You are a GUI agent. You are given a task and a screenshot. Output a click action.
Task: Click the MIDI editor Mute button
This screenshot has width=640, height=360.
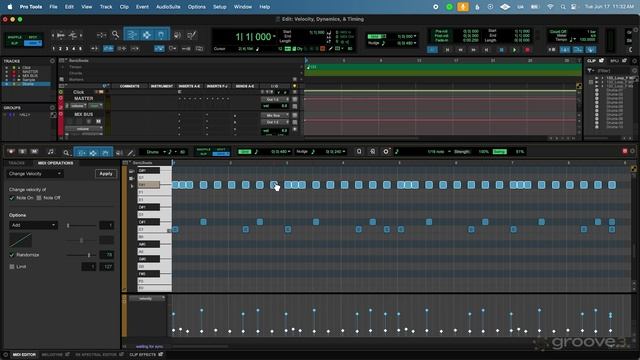34,152
